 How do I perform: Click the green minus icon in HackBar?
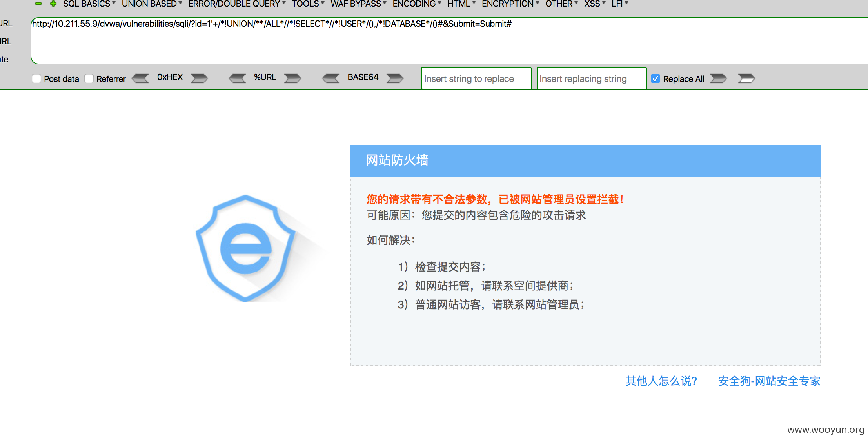(38, 4)
